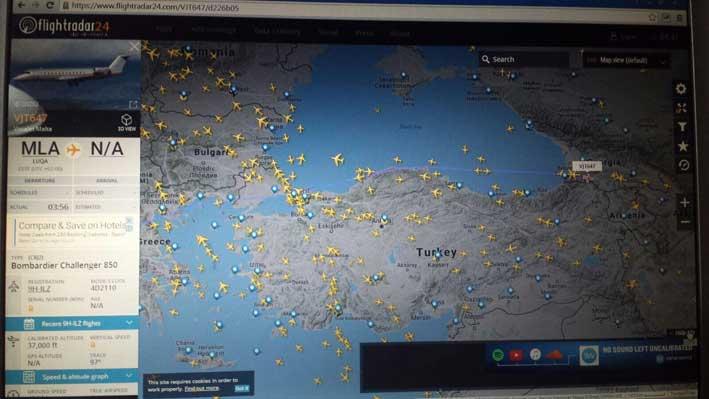
Task: Select the VJT647 flight label on map
Action: (587, 166)
